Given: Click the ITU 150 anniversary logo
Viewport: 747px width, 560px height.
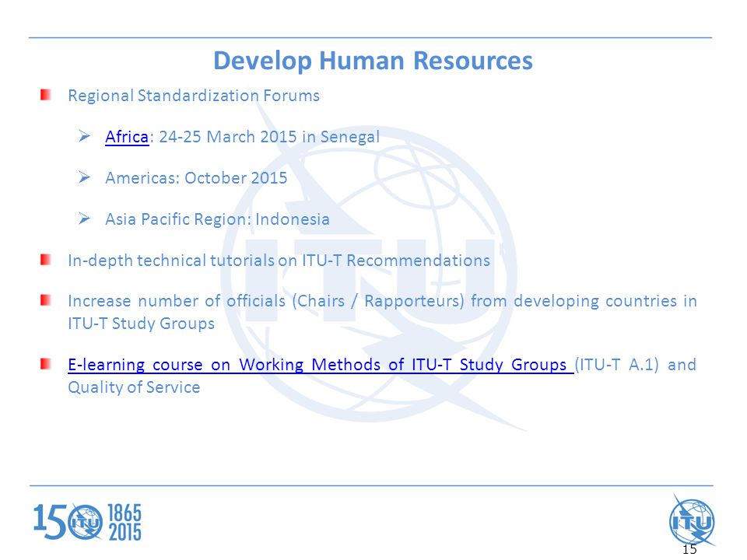Looking at the screenshot, I should coord(87,522).
